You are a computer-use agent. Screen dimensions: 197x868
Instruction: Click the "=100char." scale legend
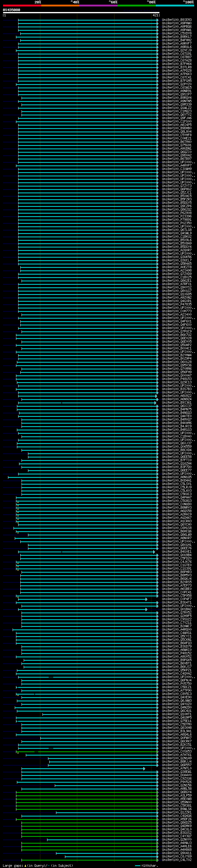tap(147, 865)
